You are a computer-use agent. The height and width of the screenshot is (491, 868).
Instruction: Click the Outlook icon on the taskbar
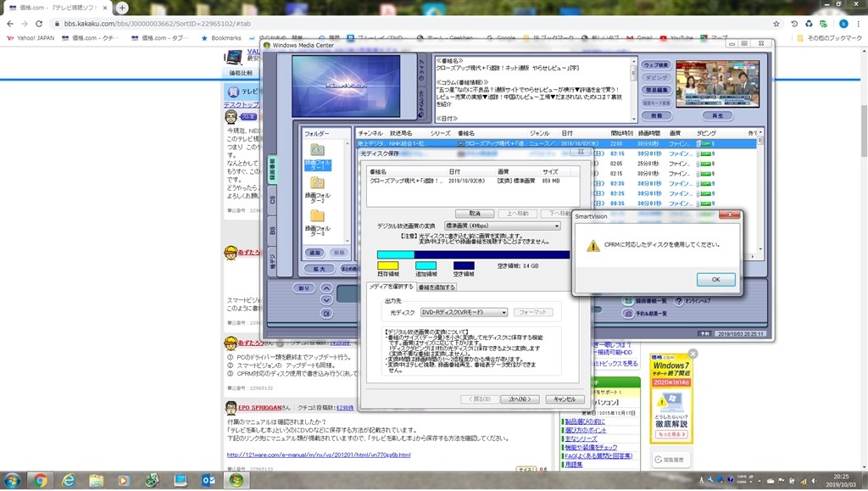(x=209, y=481)
